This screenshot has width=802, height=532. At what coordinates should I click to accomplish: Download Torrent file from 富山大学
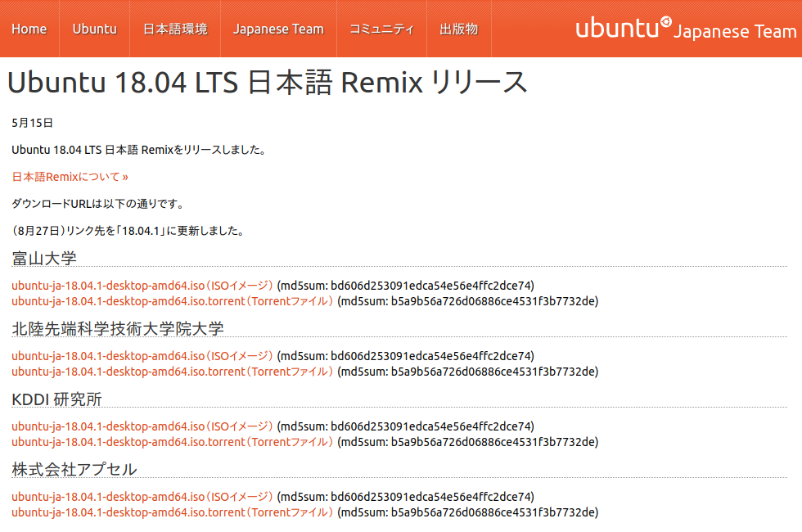click(x=173, y=301)
